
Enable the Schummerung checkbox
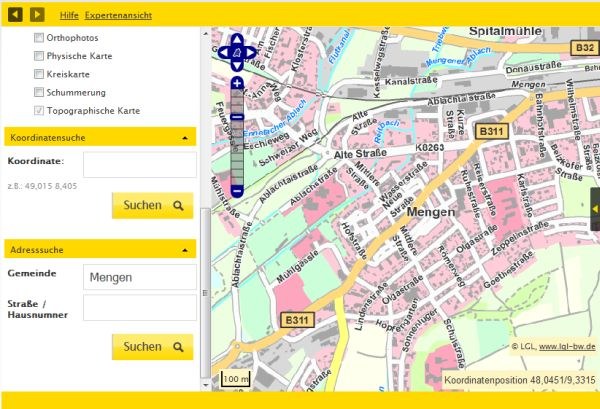[39, 92]
